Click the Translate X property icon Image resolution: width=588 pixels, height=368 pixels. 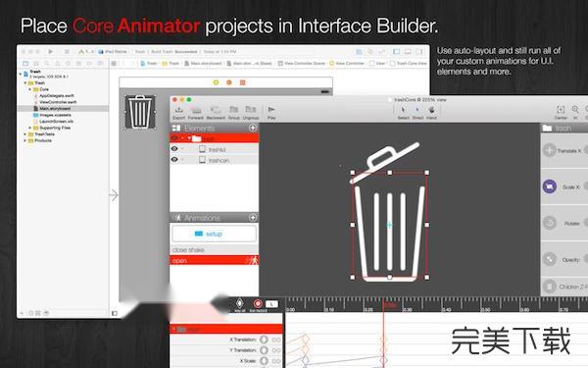click(x=550, y=150)
